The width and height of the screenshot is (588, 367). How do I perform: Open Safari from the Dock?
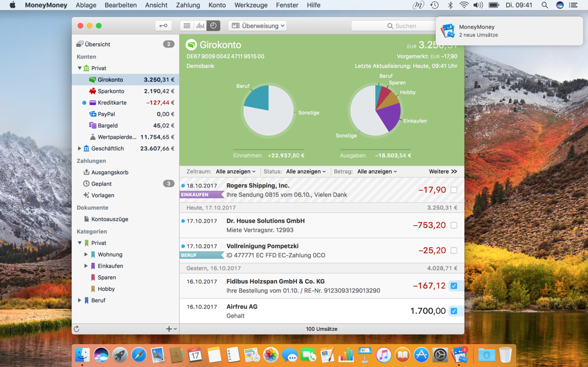click(138, 355)
